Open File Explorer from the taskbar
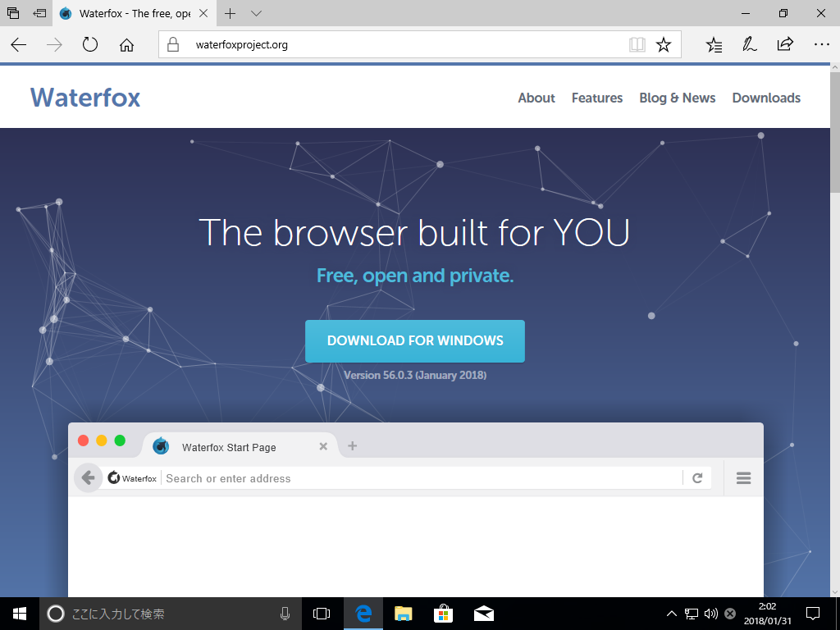Screen dimensions: 840x630 [404, 614]
